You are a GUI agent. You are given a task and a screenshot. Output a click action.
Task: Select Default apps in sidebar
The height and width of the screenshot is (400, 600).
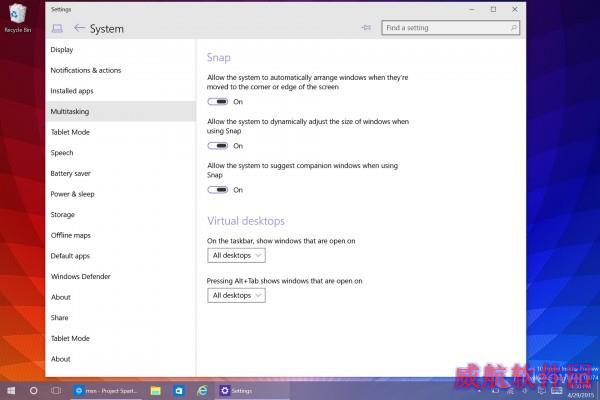click(121, 256)
